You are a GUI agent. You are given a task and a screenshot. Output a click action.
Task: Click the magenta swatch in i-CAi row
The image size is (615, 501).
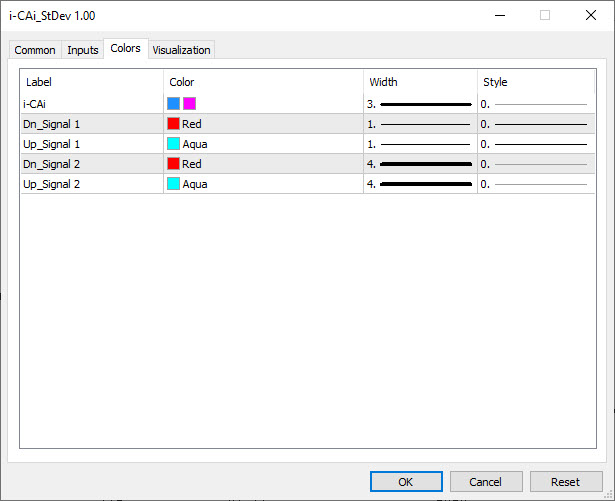click(x=189, y=104)
